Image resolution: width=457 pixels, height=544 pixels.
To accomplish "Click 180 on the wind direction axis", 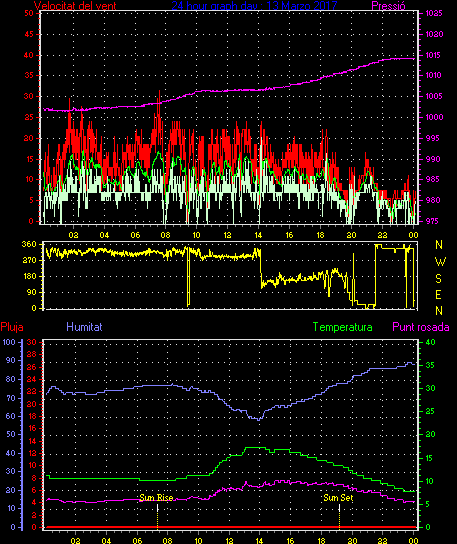I will pos(29,277).
